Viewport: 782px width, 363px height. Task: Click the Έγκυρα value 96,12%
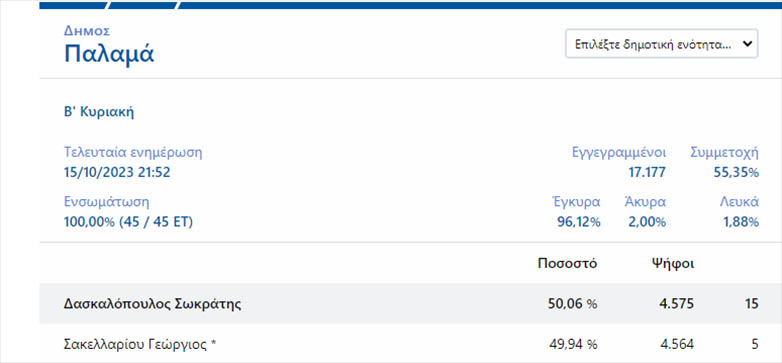[579, 222]
